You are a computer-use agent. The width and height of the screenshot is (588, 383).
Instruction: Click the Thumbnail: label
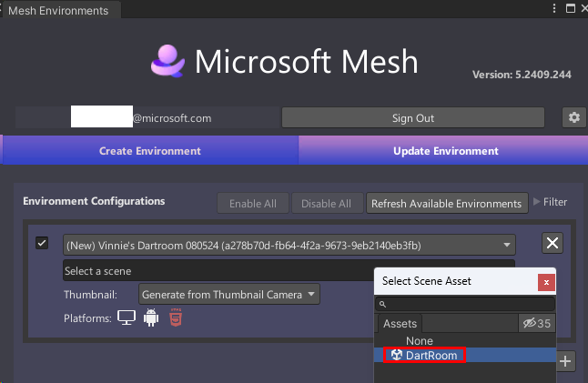(90, 295)
